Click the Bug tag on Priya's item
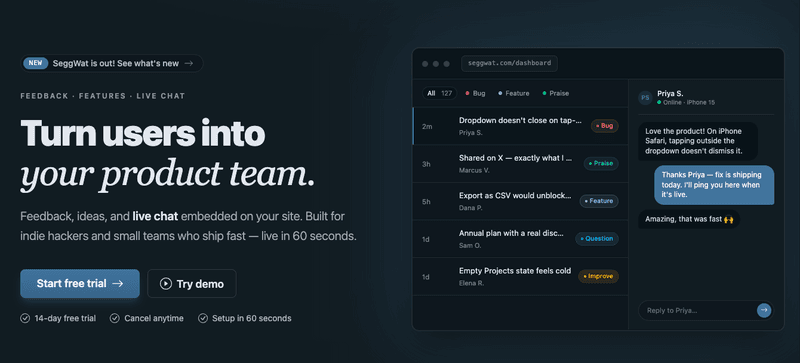 click(x=605, y=126)
